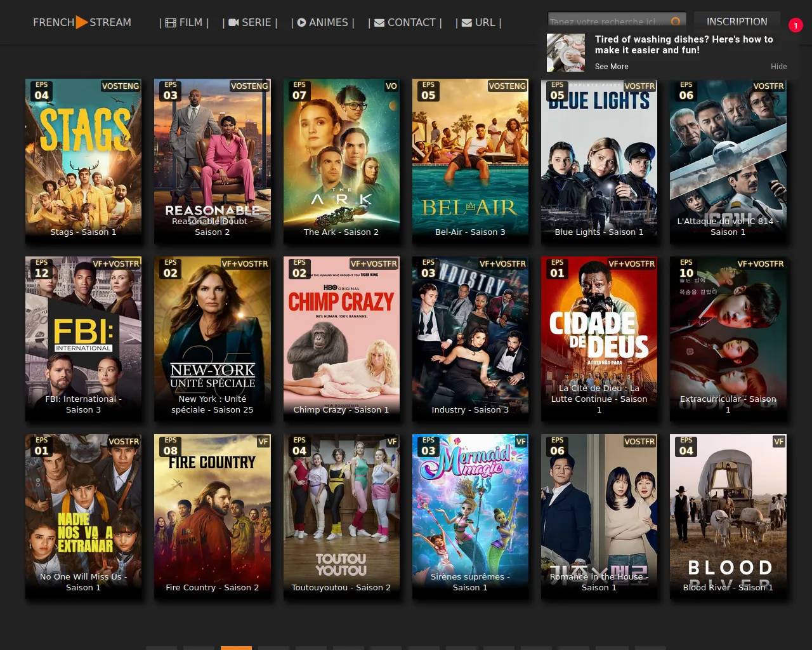Open L'Attaque du vol IC 814 poster
812x650 pixels.
[x=728, y=161]
